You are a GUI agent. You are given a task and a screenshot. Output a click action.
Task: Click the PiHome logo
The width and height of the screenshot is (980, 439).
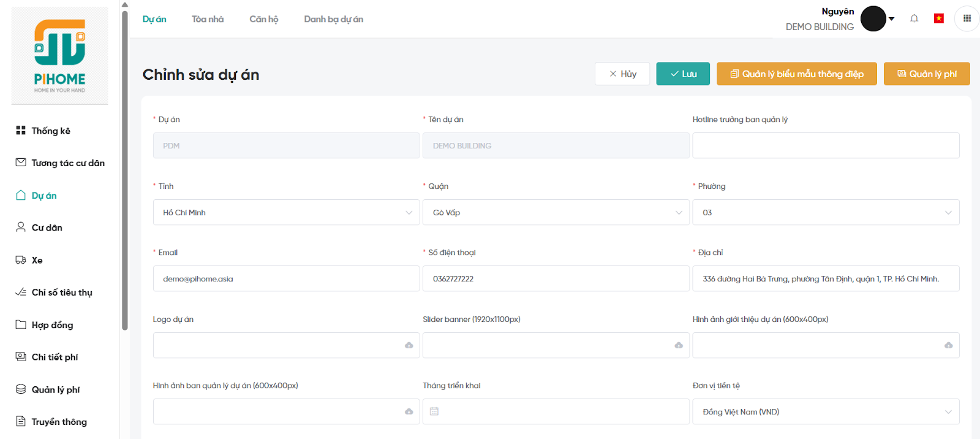tap(59, 56)
